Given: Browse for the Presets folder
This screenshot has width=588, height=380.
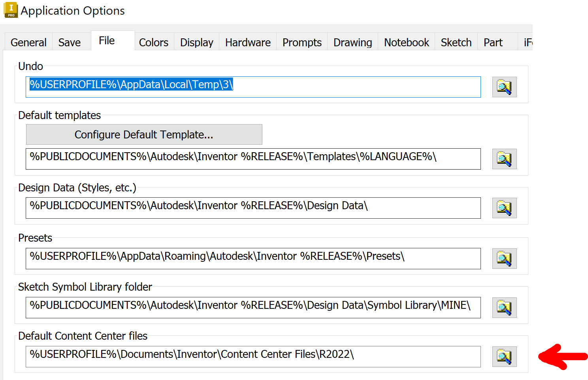Looking at the screenshot, I should point(504,259).
